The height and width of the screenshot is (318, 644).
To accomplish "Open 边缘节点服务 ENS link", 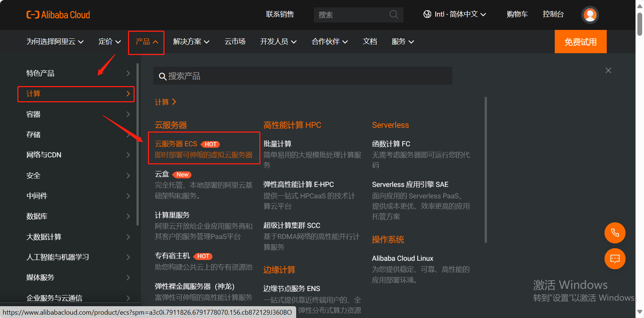I will pyautogui.click(x=292, y=288).
